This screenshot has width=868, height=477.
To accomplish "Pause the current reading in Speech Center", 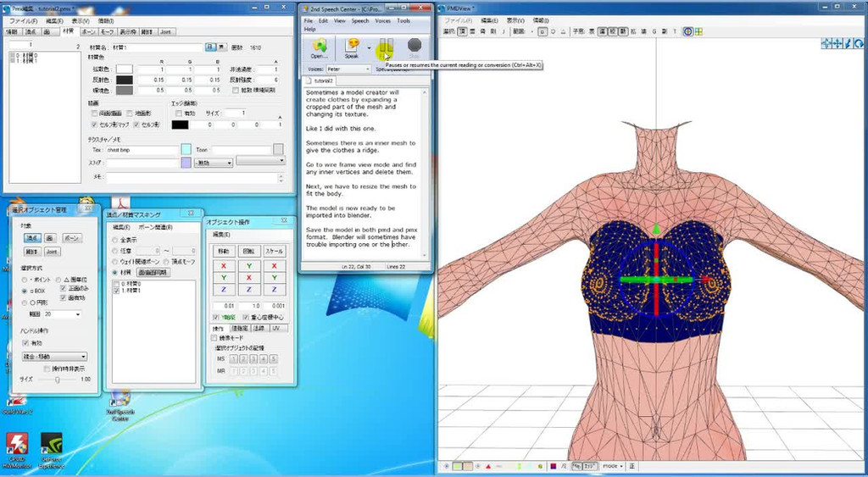I will 386,48.
